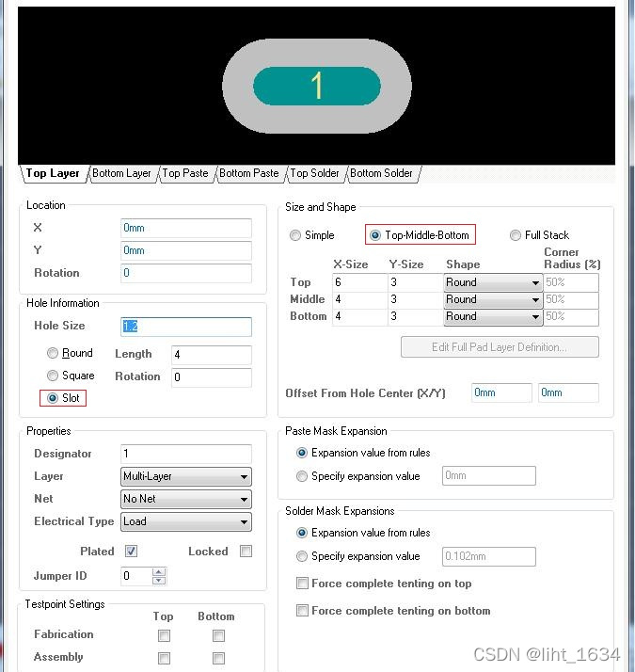635x672 pixels.
Task: Edit the Bottom Y-Size cell
Action: pos(415,317)
